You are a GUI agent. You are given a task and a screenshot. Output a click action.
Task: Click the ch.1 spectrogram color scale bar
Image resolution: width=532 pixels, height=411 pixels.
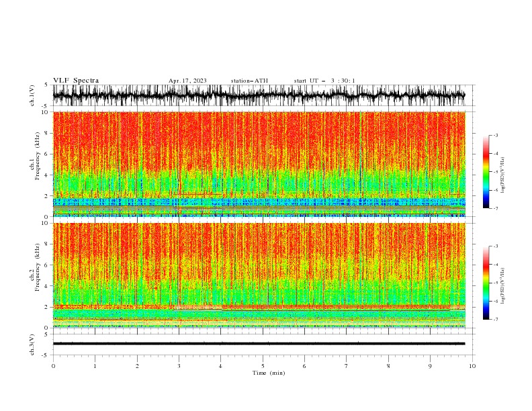(486, 172)
